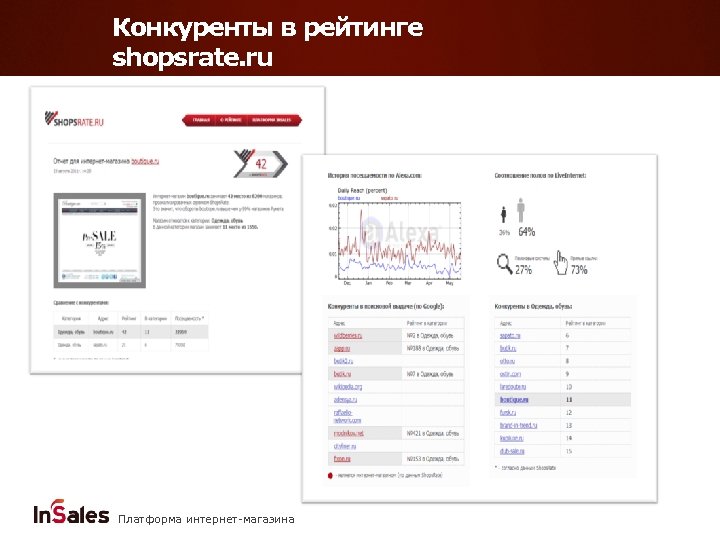Open wikipedia.org link in Google competitors

(348, 387)
